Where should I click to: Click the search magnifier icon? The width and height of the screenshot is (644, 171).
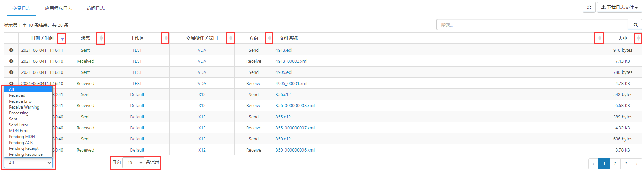pyautogui.click(x=635, y=25)
